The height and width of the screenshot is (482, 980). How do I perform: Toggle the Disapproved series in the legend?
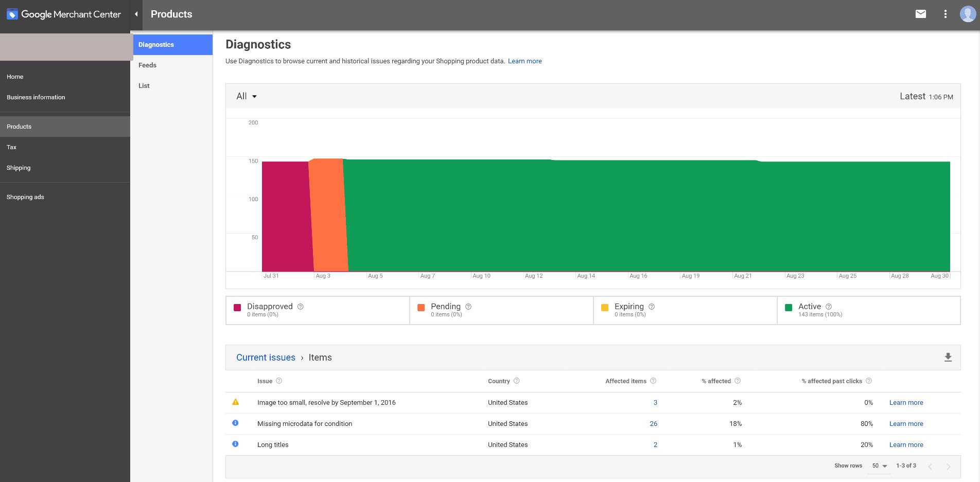(x=238, y=306)
